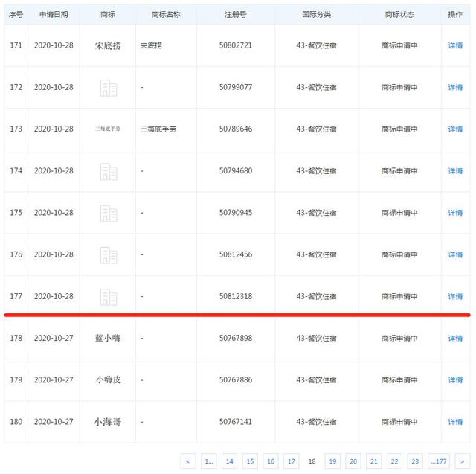The height and width of the screenshot is (474, 476).
Task: Go to page 14
Action: [230, 461]
